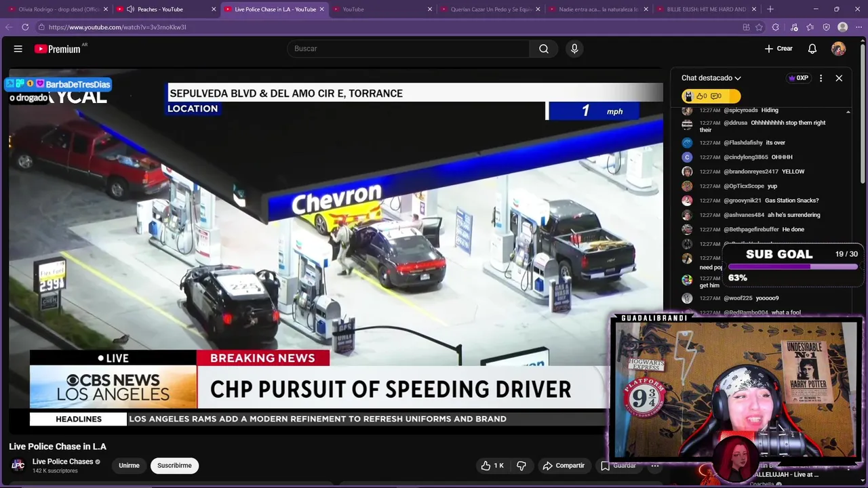Go back with the browser back arrow
The height and width of the screenshot is (488, 868).
[x=9, y=27]
